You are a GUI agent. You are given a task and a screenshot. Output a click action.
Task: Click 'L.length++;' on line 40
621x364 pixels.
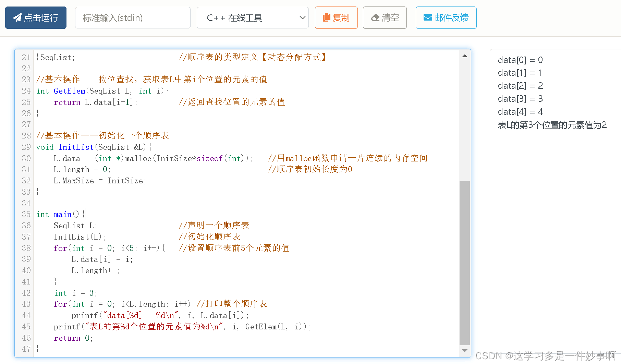[95, 270]
